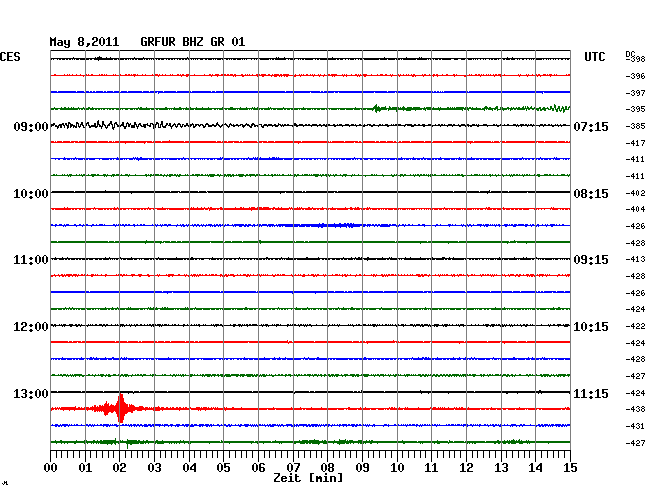The image size is (650, 494).
Task: Click minute tick label '11' on the axis
Action: [431, 468]
